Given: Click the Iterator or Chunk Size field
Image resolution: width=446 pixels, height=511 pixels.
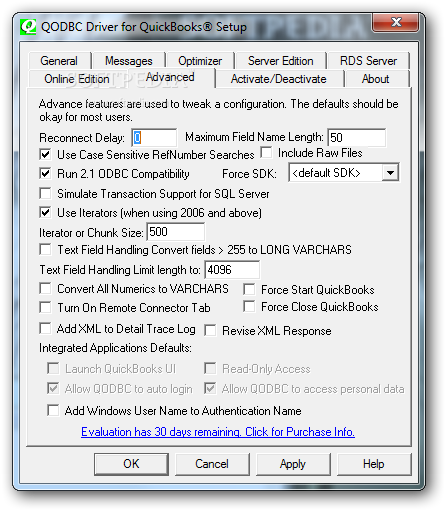Looking at the screenshot, I should 176,232.
